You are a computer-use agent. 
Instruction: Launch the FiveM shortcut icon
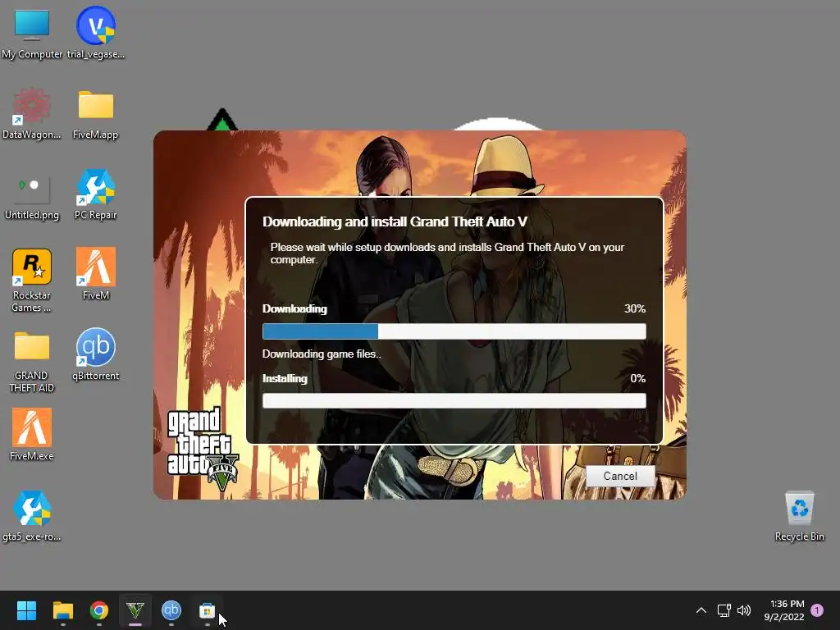click(x=95, y=273)
